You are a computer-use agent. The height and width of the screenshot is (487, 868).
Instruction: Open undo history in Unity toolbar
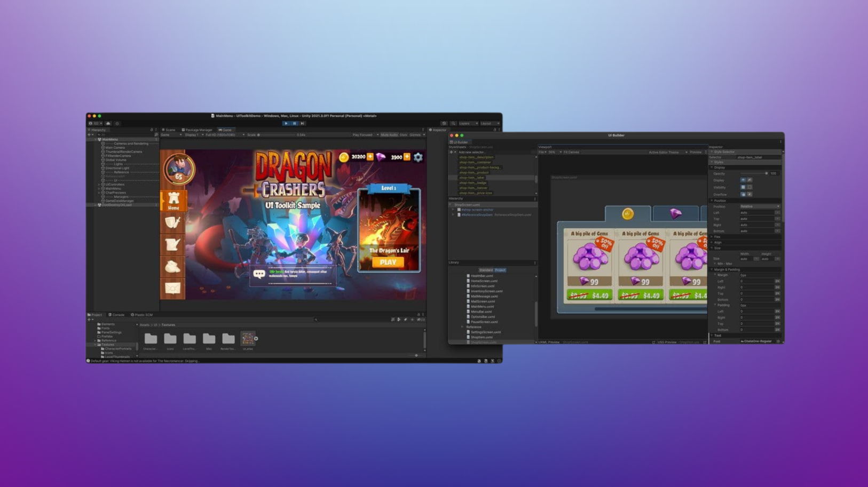[x=444, y=123]
